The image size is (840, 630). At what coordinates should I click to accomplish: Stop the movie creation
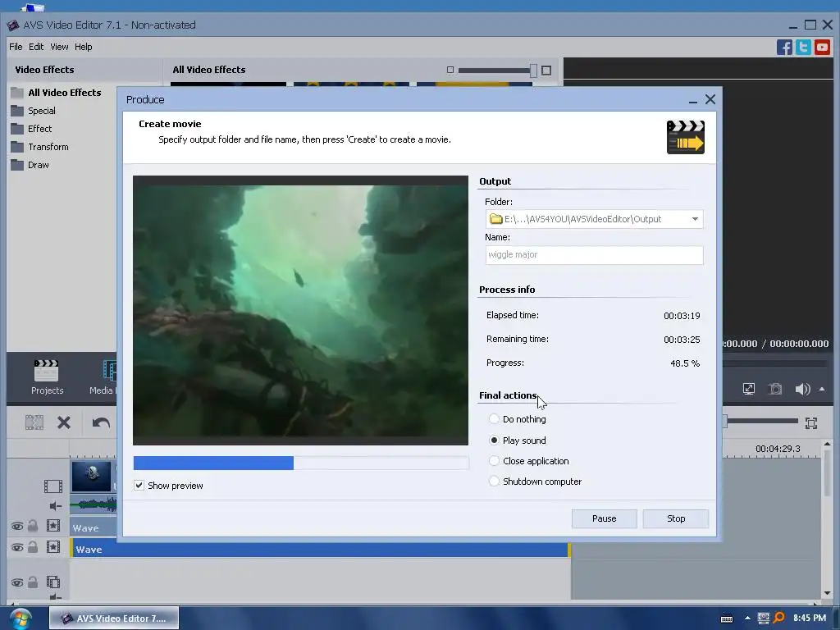click(x=676, y=518)
